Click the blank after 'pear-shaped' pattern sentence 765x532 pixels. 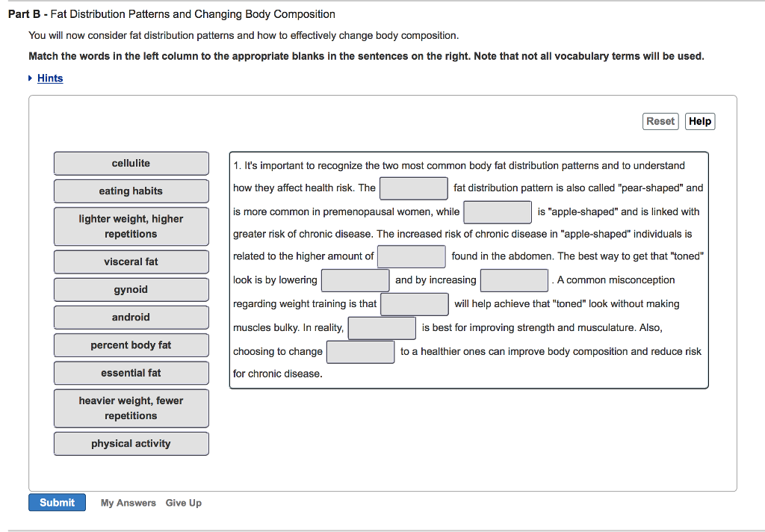[x=413, y=188]
